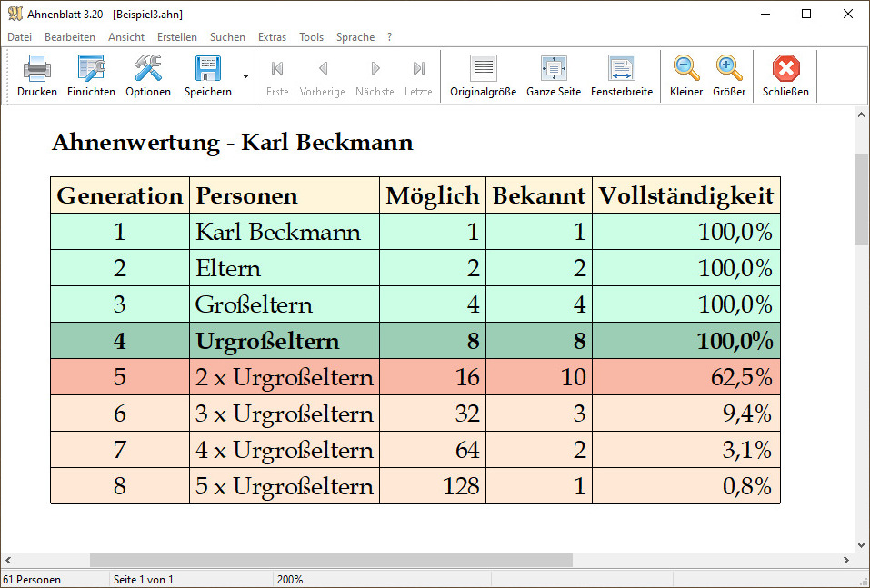
Task: Click the 0,8% completeness value
Action: (x=747, y=486)
